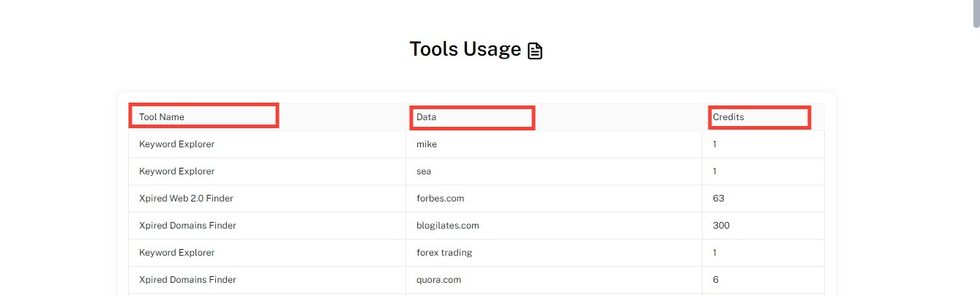The image size is (980, 296).
Task: Click the 300 credits cell
Action: click(x=763, y=226)
